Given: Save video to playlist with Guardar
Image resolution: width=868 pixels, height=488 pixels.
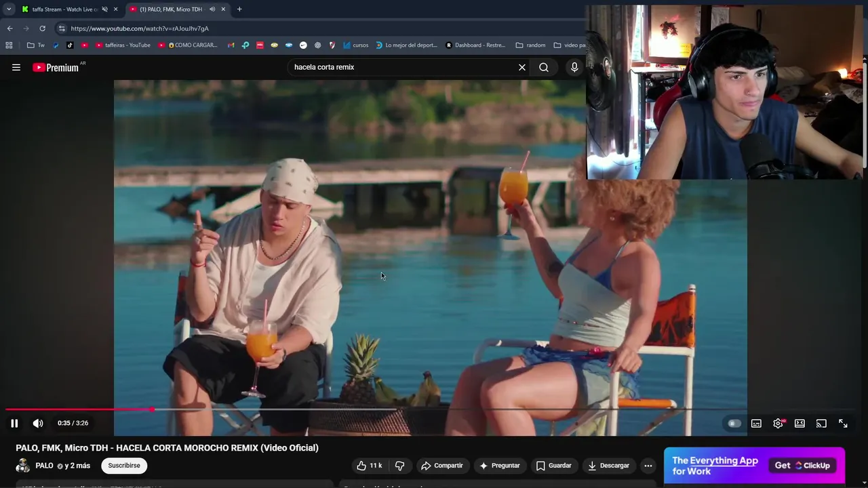Looking at the screenshot, I should [553, 466].
